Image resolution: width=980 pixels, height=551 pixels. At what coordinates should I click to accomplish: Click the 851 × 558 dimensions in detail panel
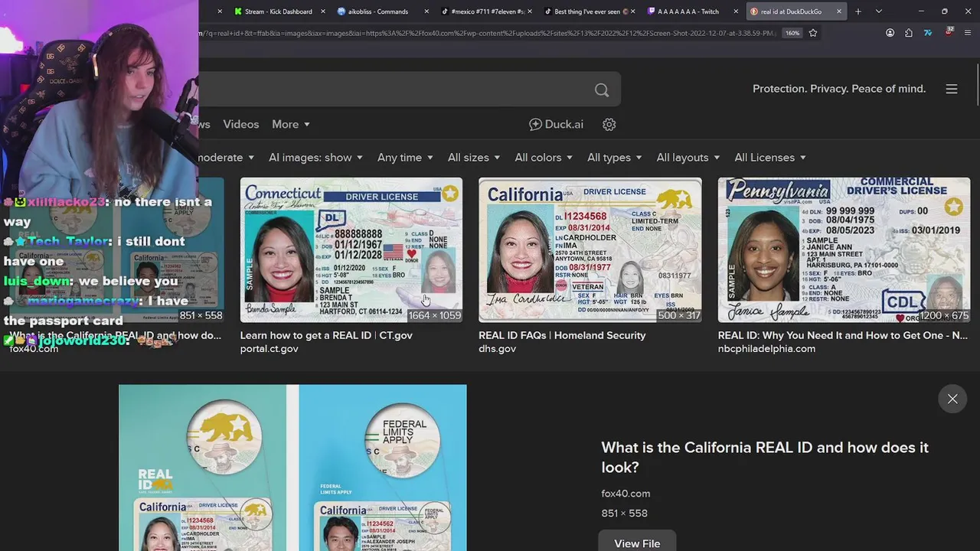tap(624, 514)
